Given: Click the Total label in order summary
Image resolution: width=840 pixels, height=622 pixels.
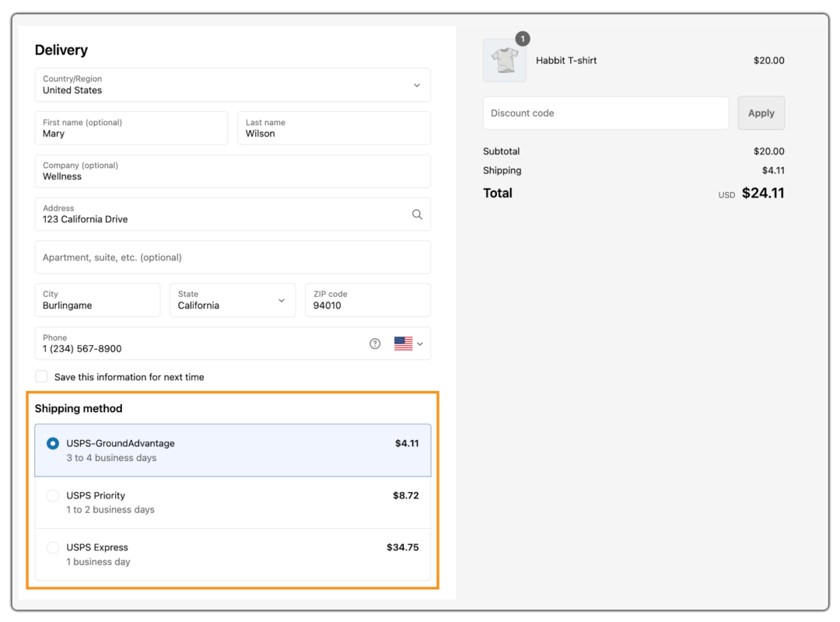Looking at the screenshot, I should tap(498, 193).
